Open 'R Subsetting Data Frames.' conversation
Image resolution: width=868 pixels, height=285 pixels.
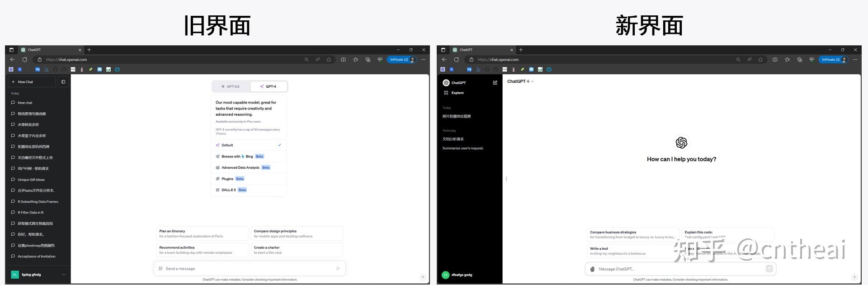point(38,202)
